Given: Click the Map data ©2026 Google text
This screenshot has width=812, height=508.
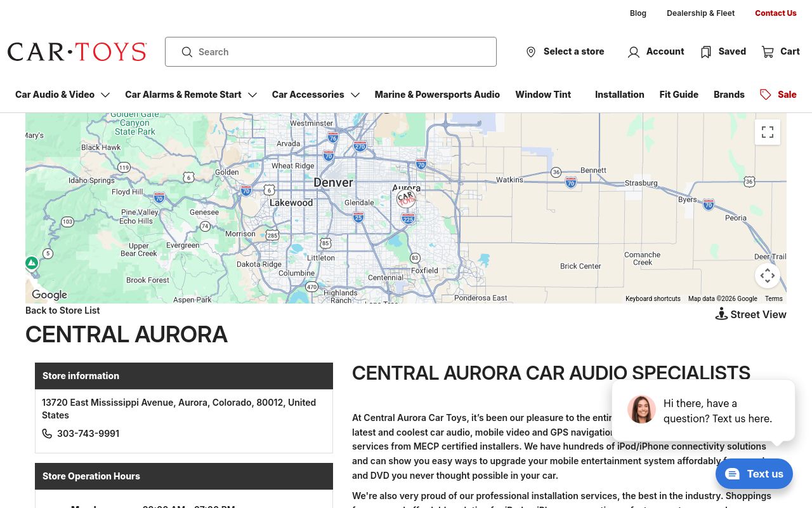Looking at the screenshot, I should (723, 298).
